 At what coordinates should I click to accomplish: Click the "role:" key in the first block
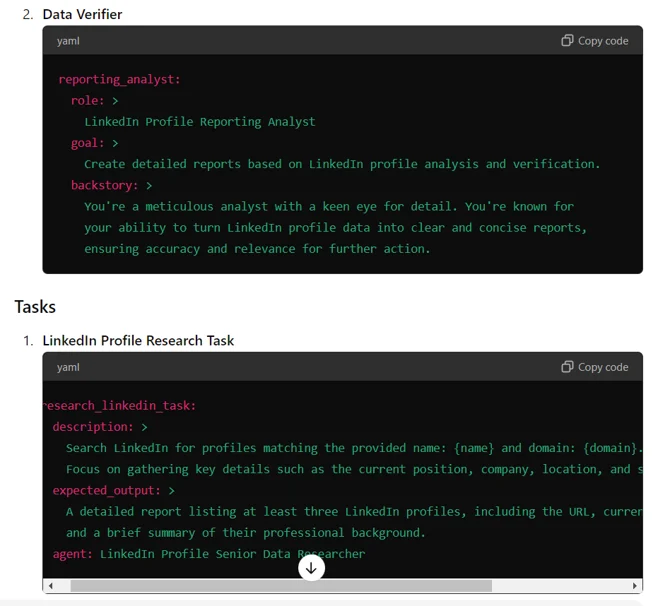[x=88, y=100]
